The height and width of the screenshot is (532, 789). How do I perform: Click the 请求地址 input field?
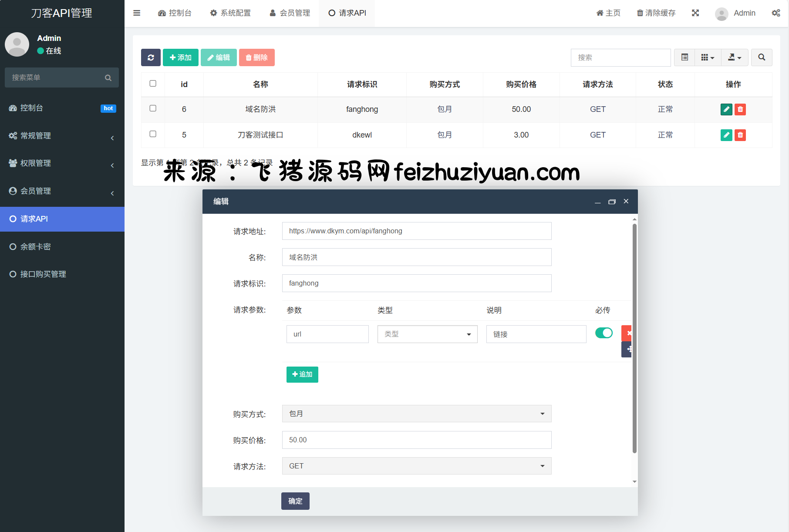(416, 231)
